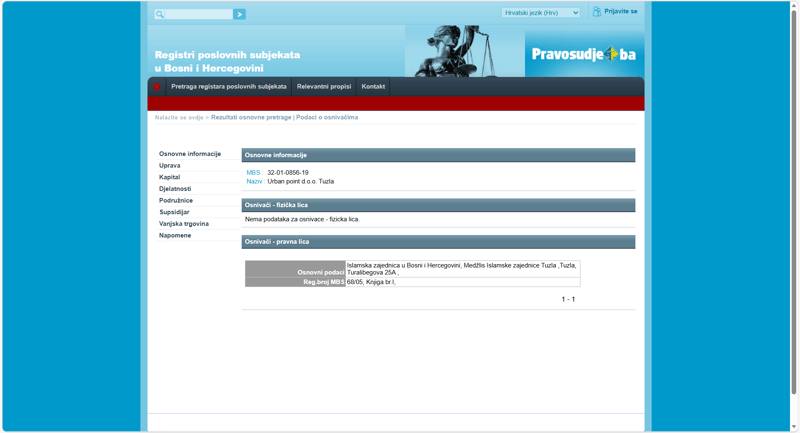Open Podružnice in the sidebar

[x=176, y=200]
